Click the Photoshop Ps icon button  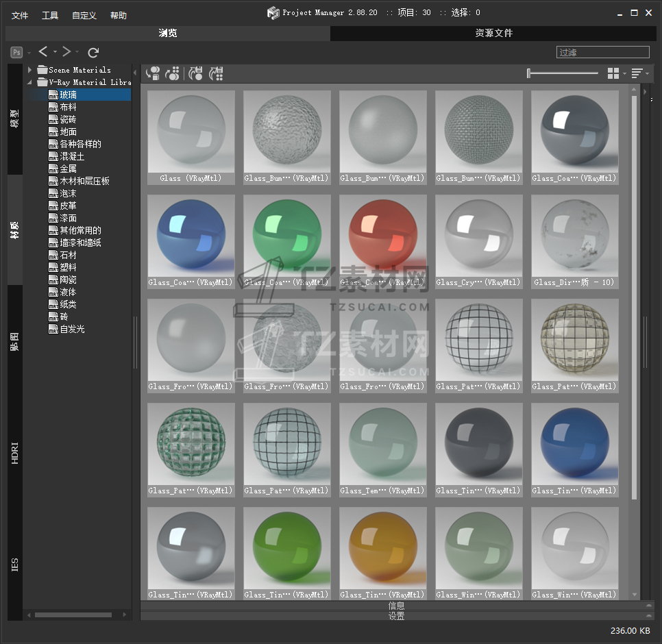(x=16, y=52)
